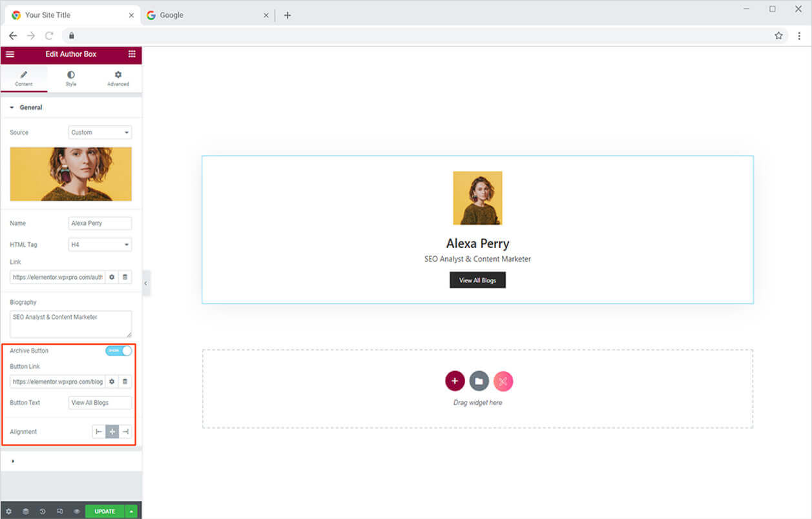Set alignment to left

coord(99,432)
